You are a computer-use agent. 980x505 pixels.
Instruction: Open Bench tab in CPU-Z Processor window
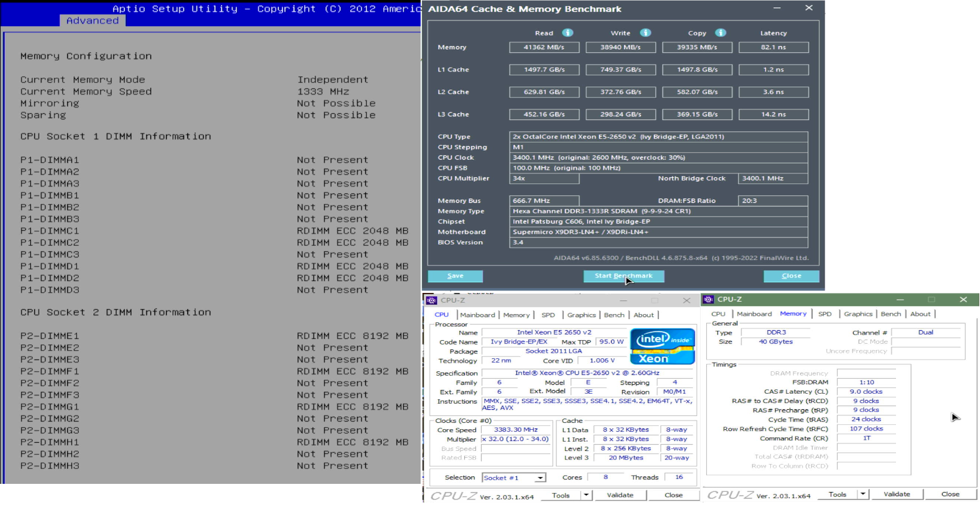(614, 315)
